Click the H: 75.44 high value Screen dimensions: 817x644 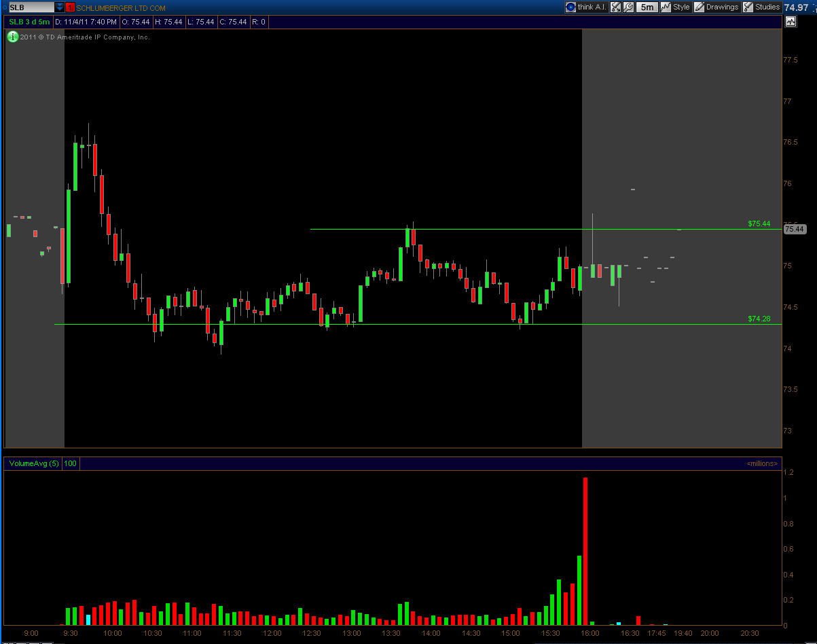[168, 22]
